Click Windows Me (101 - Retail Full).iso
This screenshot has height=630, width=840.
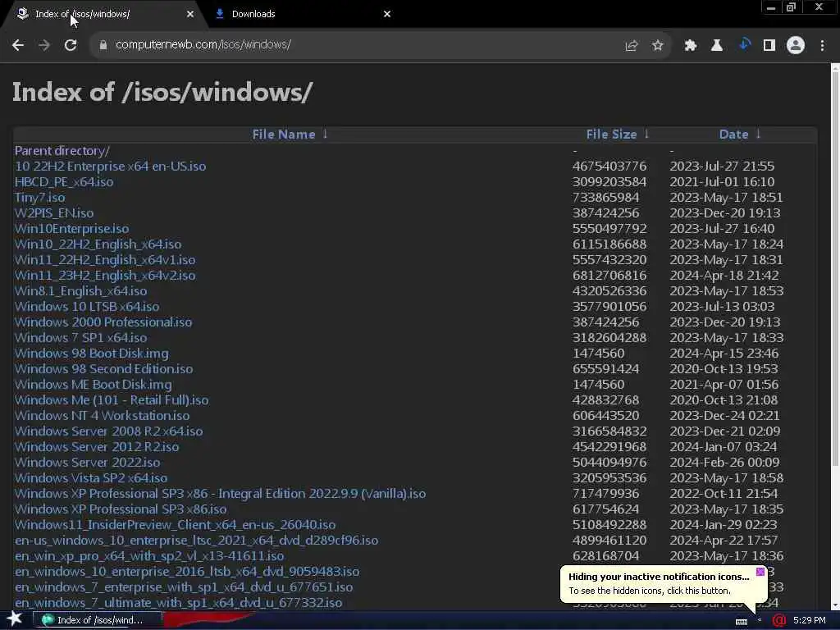point(112,399)
